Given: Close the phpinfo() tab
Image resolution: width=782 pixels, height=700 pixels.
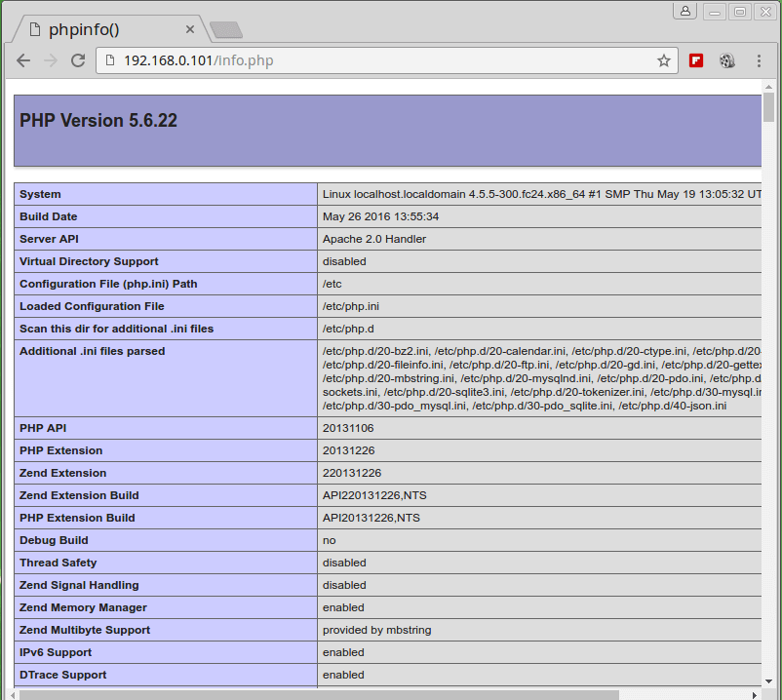Looking at the screenshot, I should pyautogui.click(x=190, y=29).
